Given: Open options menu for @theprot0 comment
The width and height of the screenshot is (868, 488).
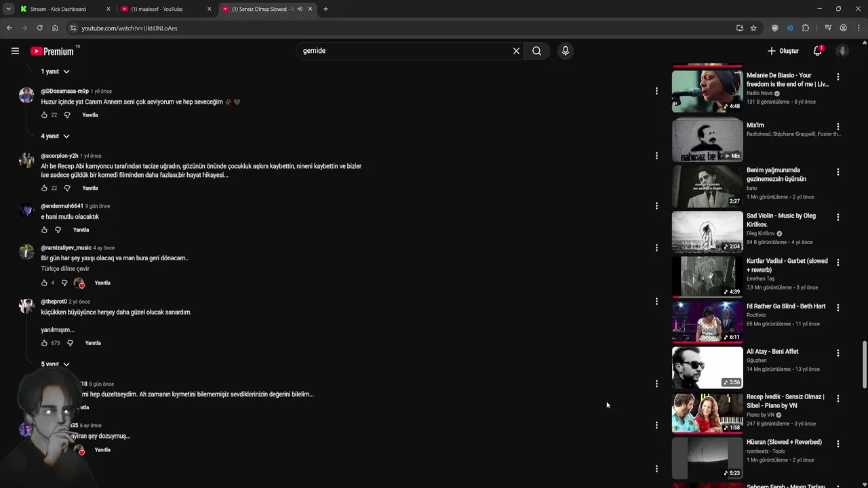Looking at the screenshot, I should 656,302.
